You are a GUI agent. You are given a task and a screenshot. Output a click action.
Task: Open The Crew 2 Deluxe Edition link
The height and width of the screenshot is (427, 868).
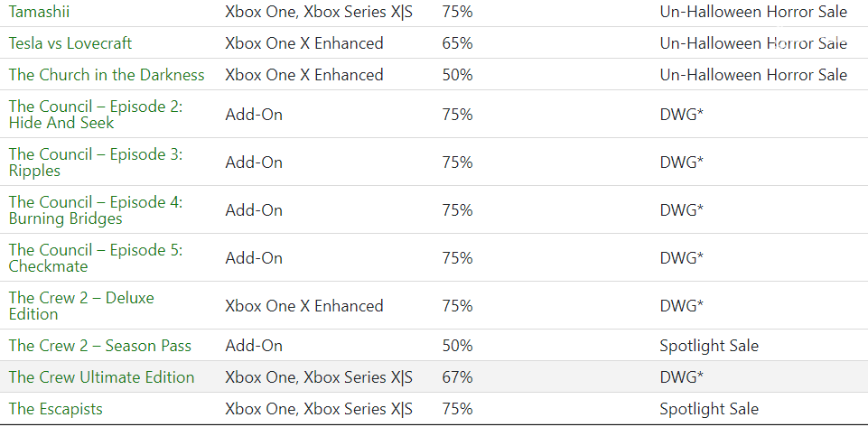tap(81, 306)
